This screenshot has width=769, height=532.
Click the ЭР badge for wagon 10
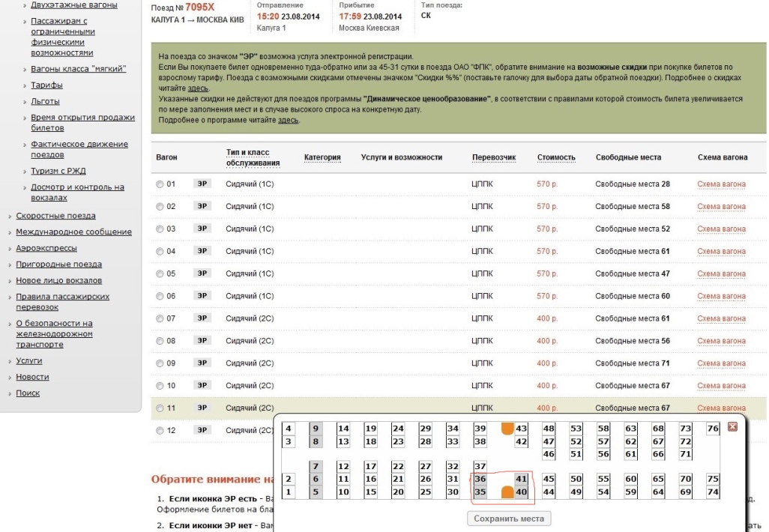202,386
